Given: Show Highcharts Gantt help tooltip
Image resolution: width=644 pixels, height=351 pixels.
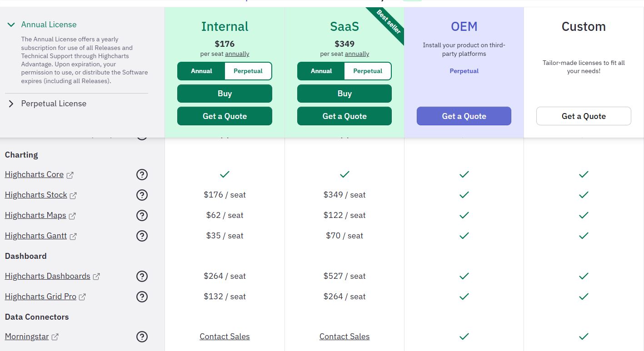Looking at the screenshot, I should point(142,236).
